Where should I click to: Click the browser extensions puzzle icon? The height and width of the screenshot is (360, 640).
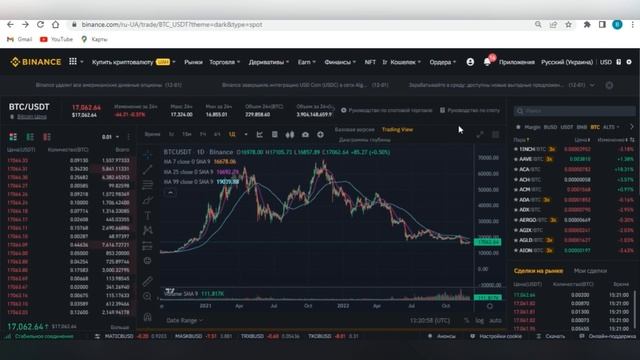pos(587,24)
